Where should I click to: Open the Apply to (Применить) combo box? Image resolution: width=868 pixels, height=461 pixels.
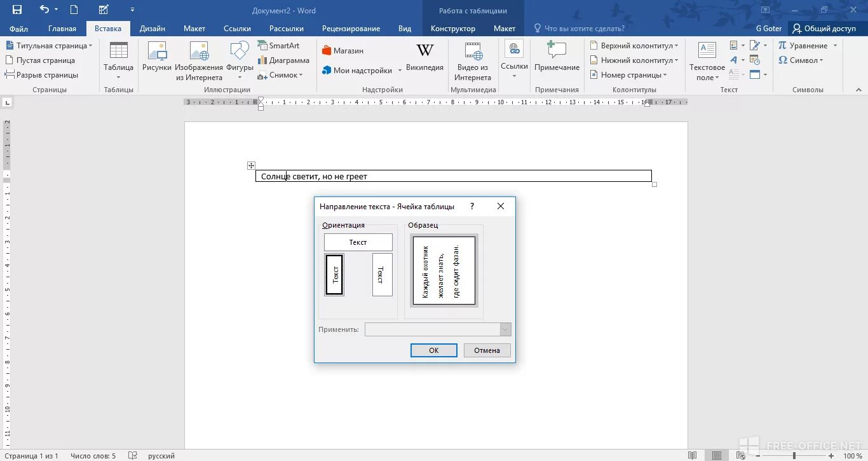[x=438, y=329]
